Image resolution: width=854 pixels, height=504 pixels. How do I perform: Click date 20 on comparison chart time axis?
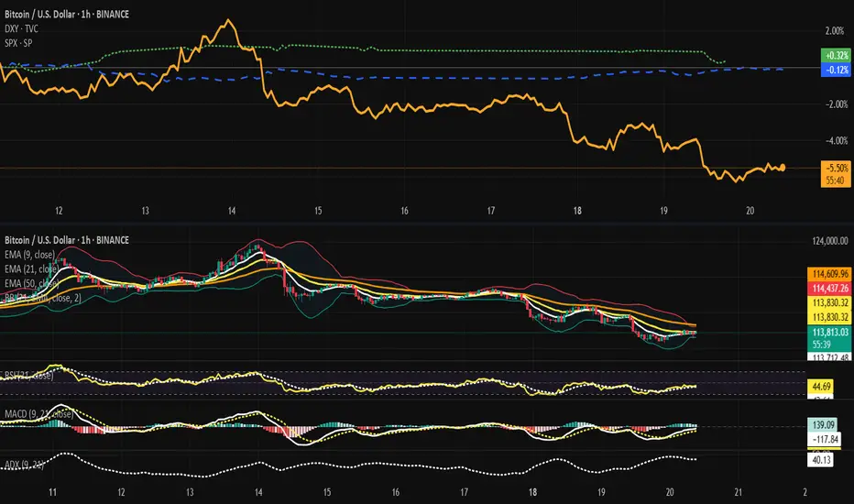click(750, 211)
